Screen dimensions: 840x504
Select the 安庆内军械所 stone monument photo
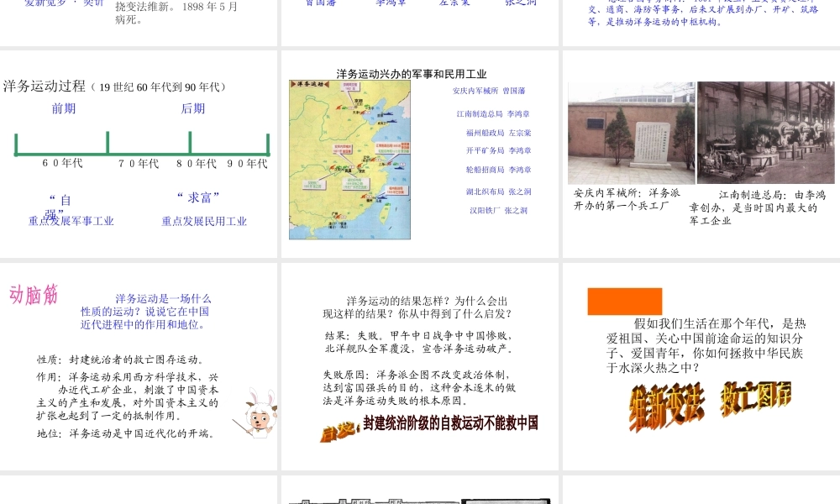631,133
